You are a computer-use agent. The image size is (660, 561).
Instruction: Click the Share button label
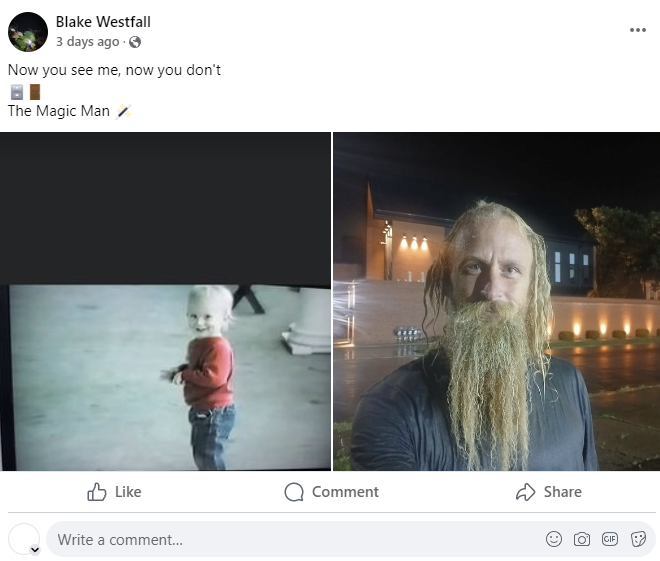(x=563, y=492)
